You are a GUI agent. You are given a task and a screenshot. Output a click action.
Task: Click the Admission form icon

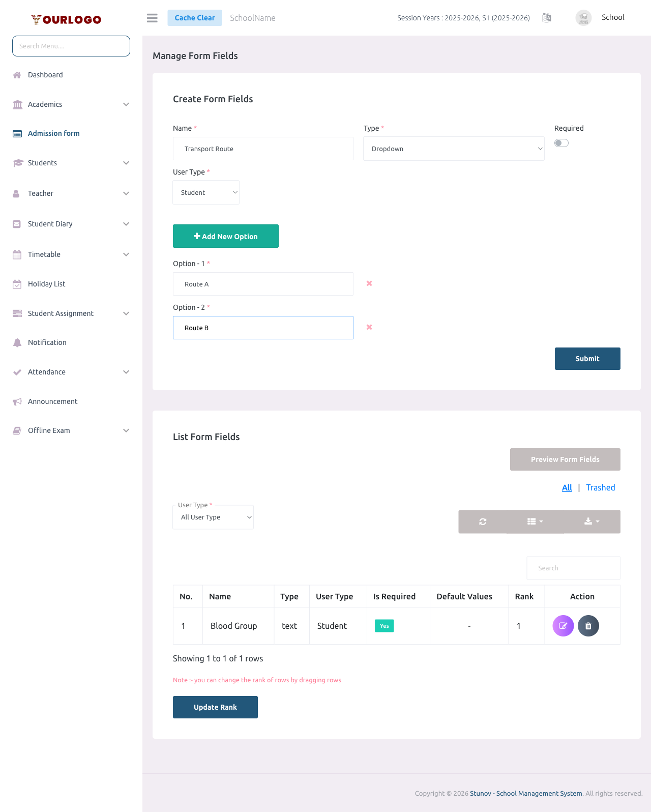pyautogui.click(x=17, y=134)
